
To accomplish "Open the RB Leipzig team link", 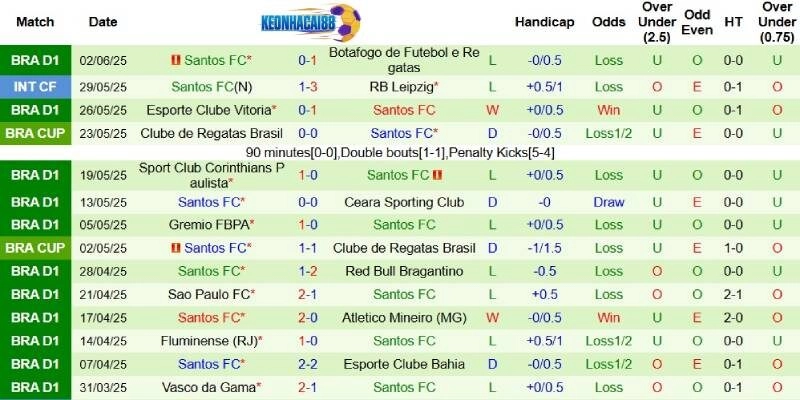I will coord(404,87).
